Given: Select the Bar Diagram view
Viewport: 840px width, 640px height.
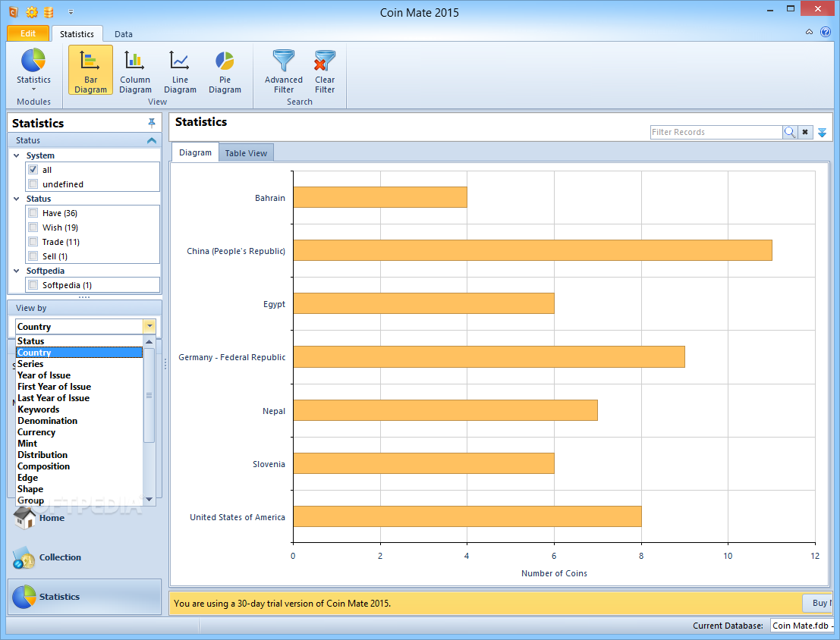Looking at the screenshot, I should coord(90,70).
